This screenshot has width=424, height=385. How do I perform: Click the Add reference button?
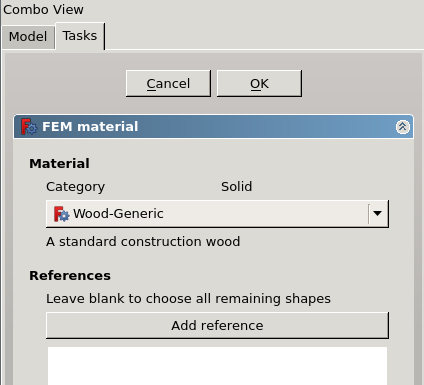217,325
